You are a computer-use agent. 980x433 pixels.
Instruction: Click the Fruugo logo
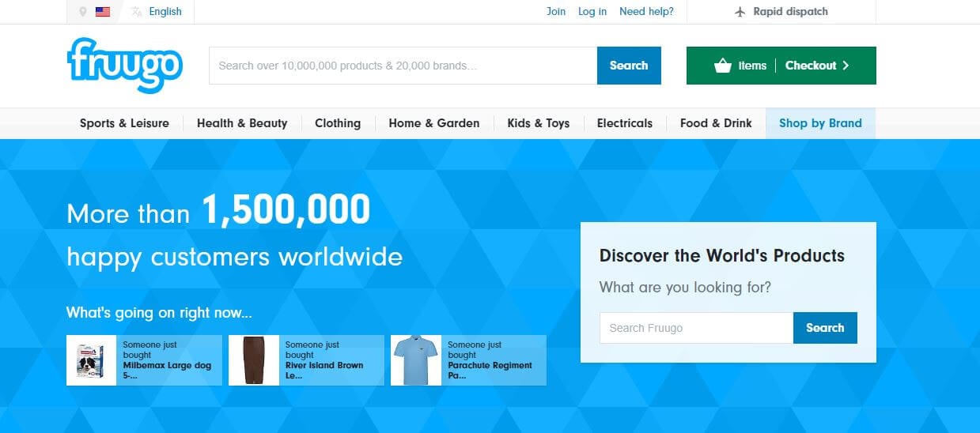[125, 66]
